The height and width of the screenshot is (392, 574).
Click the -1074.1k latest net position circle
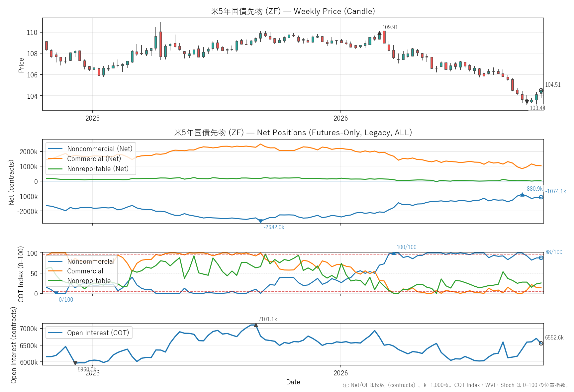[541, 197]
